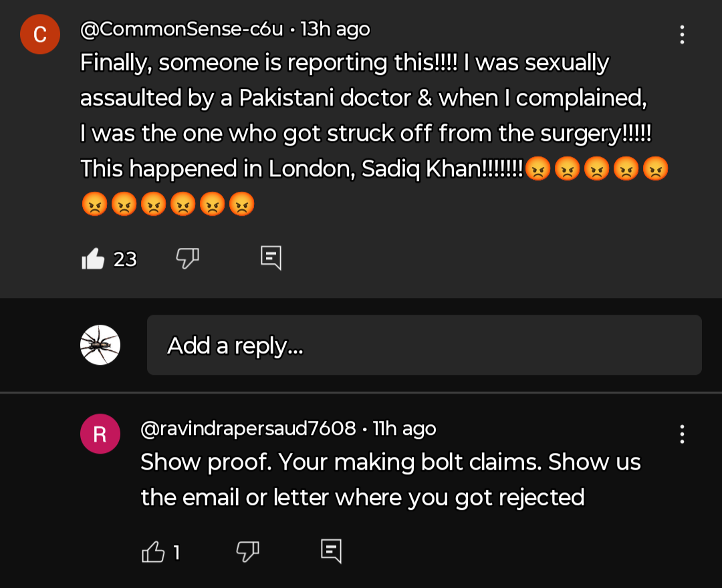Dislike the ravindrapersaud7608 reply
The height and width of the screenshot is (588, 722).
(x=248, y=551)
